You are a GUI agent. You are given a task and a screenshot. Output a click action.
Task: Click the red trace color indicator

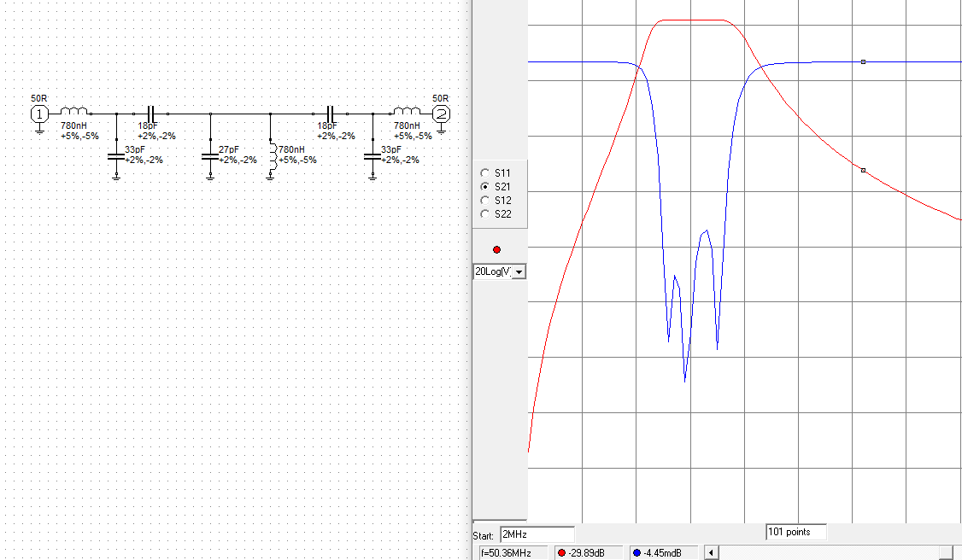[x=497, y=249]
